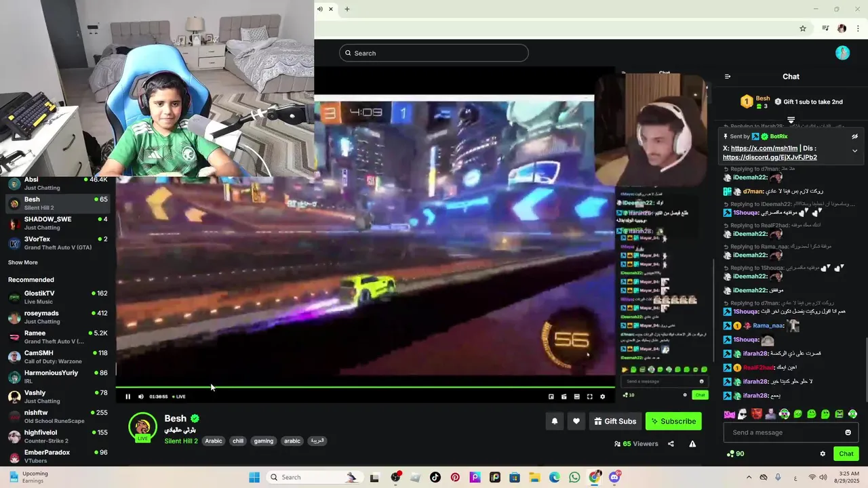Open TikTok from the taskbar
Viewport: 868px width, 488px height.
(435, 477)
